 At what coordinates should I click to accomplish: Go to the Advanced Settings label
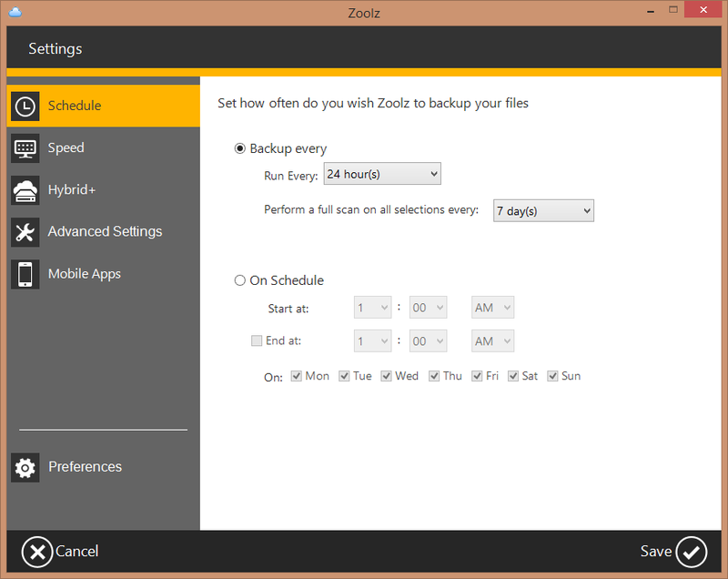(105, 231)
